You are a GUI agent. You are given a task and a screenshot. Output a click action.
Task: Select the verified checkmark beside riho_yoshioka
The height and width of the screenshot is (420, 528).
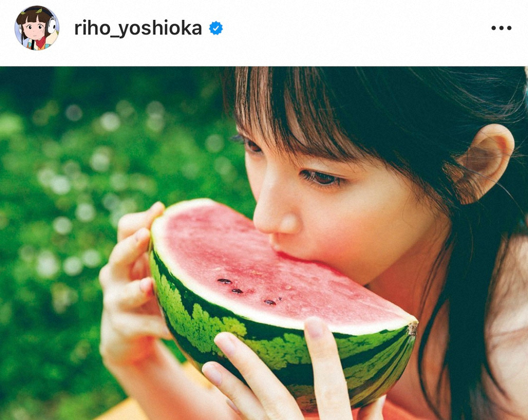[216, 28]
